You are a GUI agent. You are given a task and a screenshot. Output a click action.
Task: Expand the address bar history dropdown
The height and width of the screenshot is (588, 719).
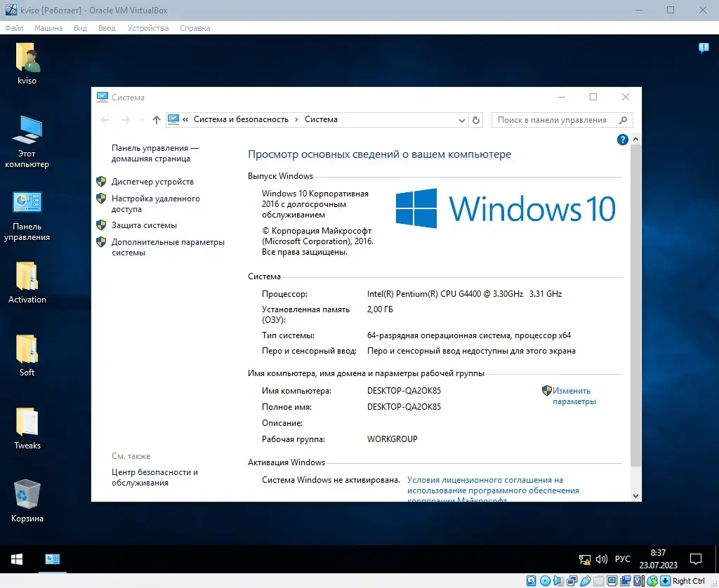(x=462, y=121)
